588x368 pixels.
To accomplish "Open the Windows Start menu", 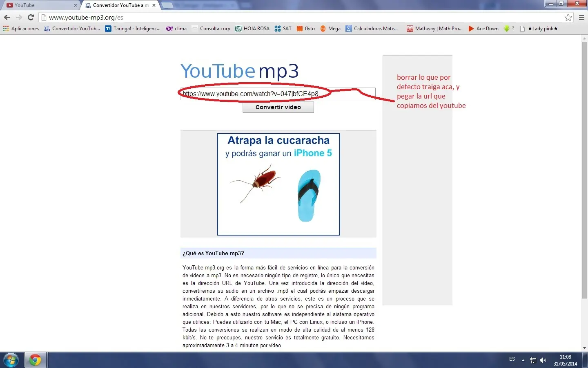I will point(11,360).
